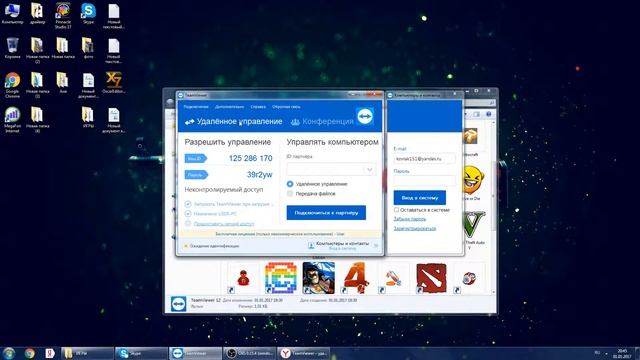Select the Корзина recycle bin icon
Screen dimensions: 640x360
point(12,48)
